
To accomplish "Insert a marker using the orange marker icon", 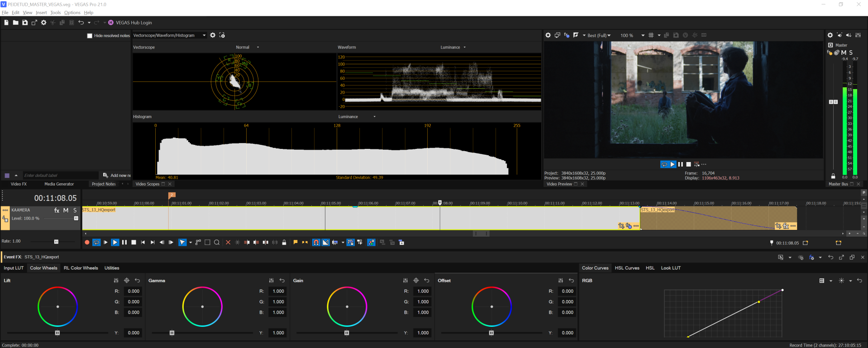I will tap(296, 243).
